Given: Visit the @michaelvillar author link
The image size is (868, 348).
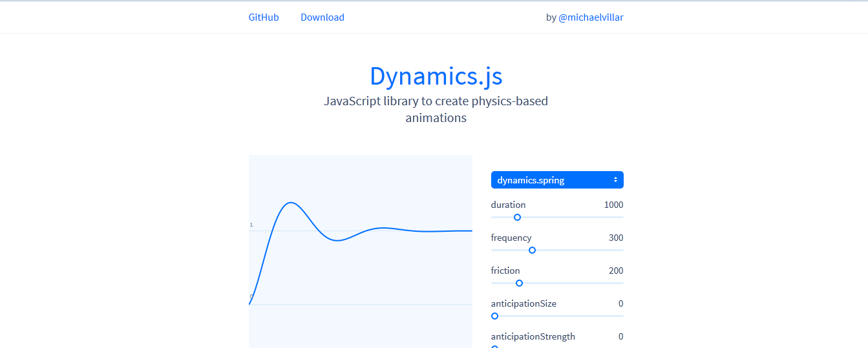Looking at the screenshot, I should pos(591,17).
